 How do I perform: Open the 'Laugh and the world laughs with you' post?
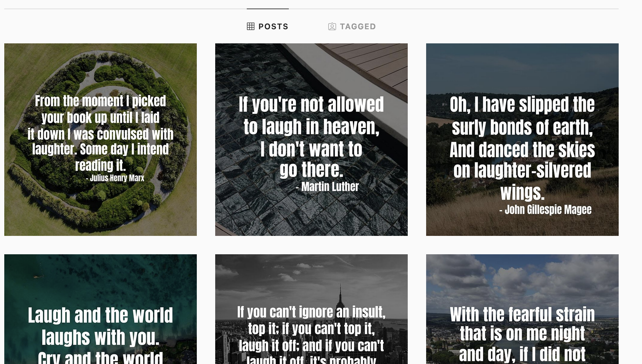click(x=100, y=309)
